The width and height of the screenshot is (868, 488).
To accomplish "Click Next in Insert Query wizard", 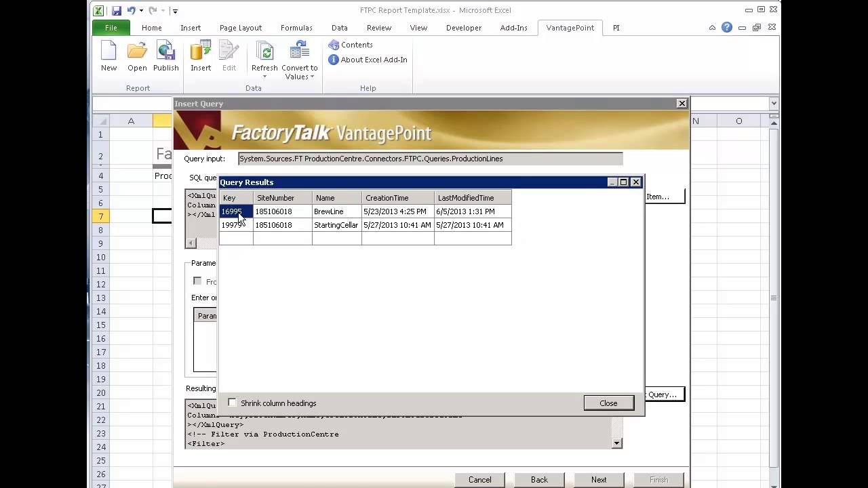I will 599,479.
